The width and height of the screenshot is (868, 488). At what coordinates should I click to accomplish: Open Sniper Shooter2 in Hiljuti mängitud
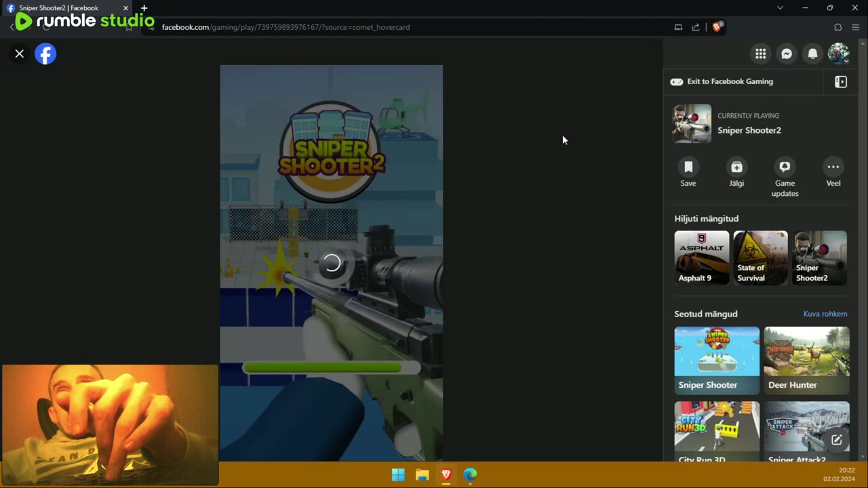point(820,258)
